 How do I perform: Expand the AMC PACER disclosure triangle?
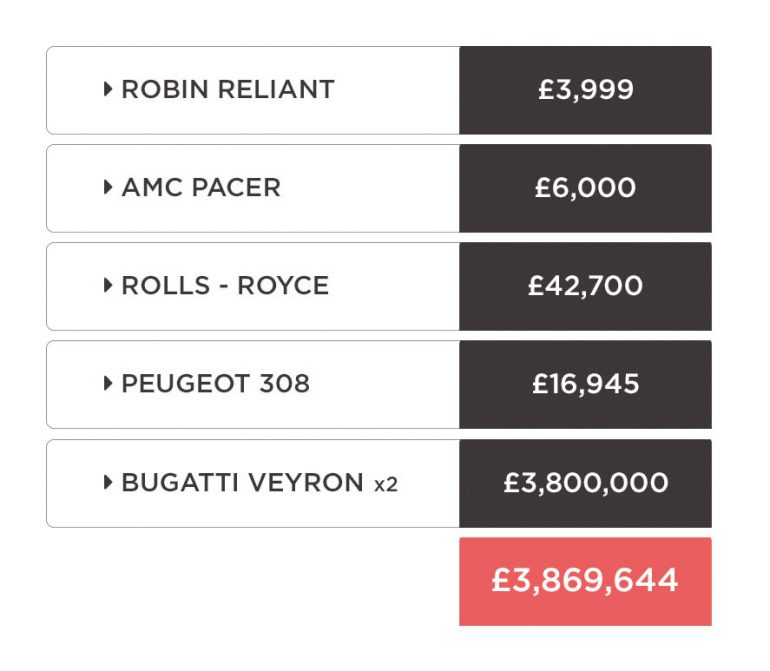(108, 188)
